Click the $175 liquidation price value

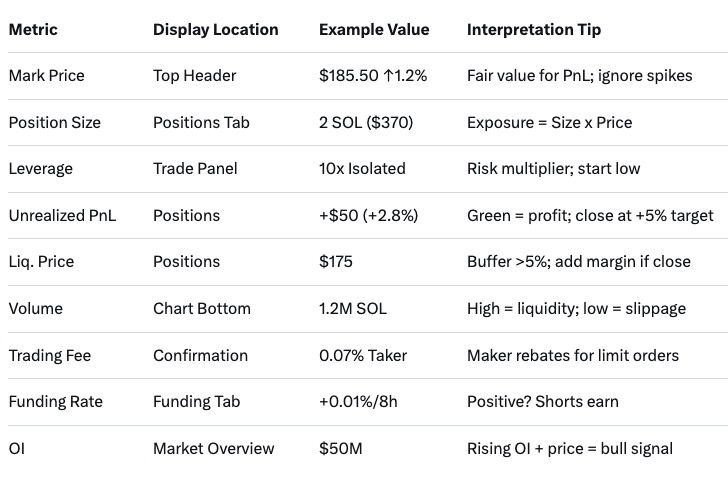point(337,262)
